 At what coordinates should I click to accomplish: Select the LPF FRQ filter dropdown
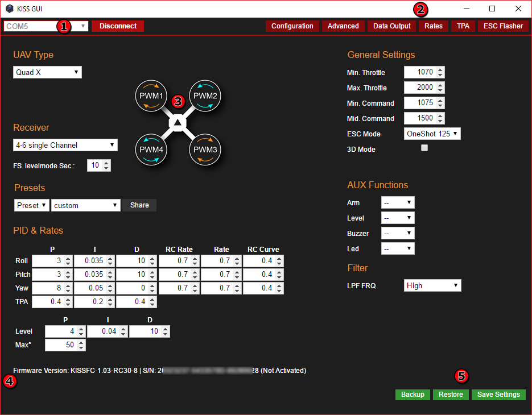[432, 285]
